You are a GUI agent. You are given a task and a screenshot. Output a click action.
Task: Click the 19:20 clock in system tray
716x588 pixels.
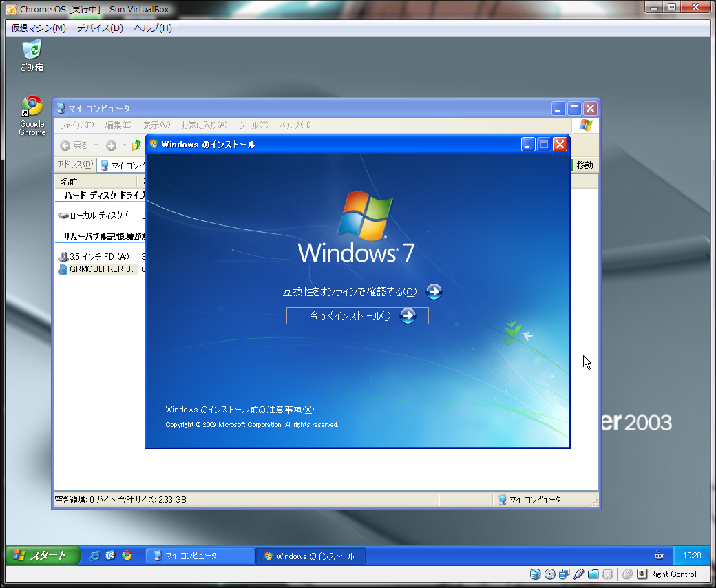click(x=692, y=555)
